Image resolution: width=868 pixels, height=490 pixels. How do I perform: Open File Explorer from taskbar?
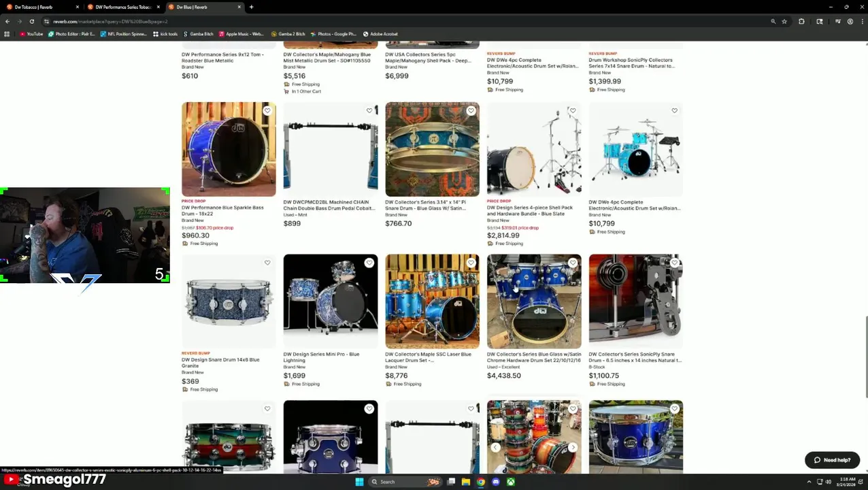tap(465, 482)
